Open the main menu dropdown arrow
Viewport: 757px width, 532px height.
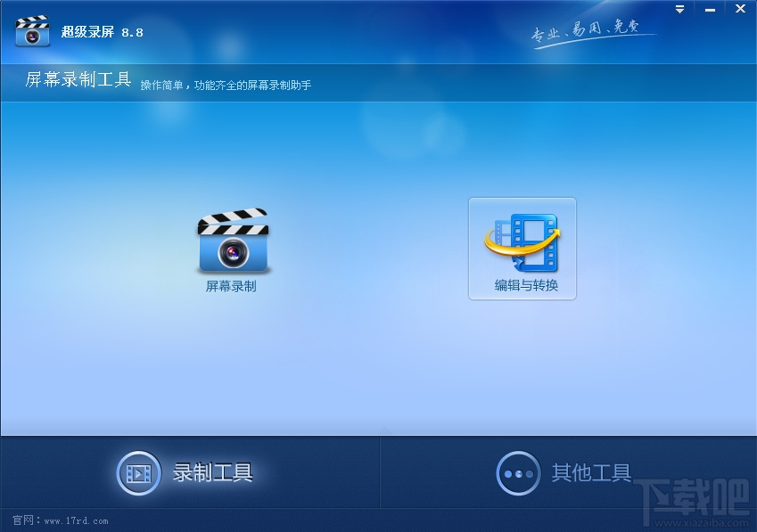pos(680,8)
